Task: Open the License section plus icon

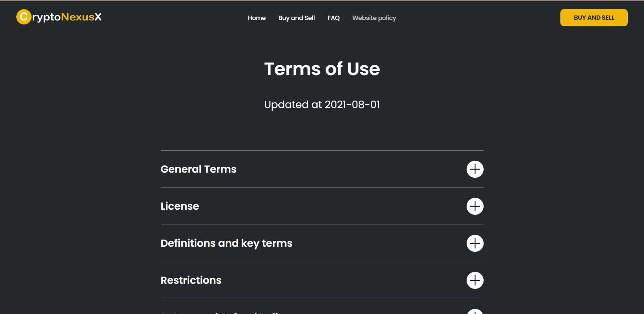Action: (475, 206)
